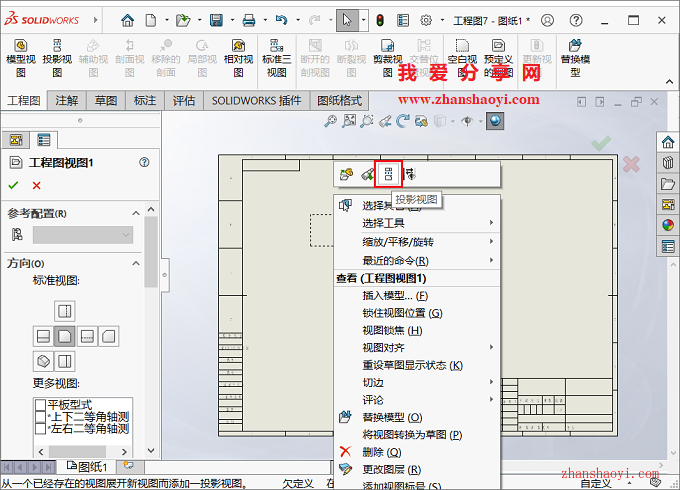Click the Replace Model (替换模型) ribbon tool
The image size is (680, 490).
pos(575,58)
